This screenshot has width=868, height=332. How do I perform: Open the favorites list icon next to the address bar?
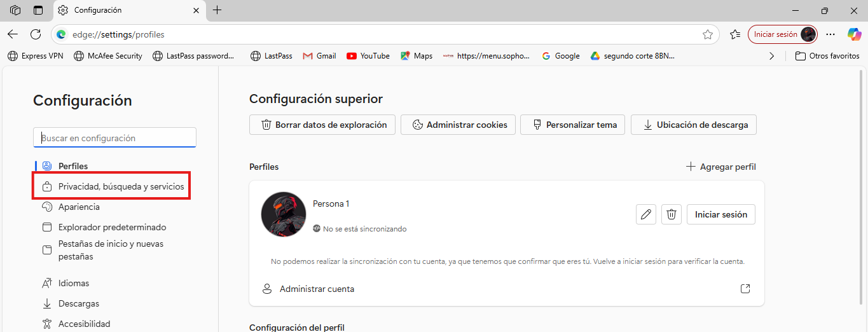pyautogui.click(x=735, y=34)
